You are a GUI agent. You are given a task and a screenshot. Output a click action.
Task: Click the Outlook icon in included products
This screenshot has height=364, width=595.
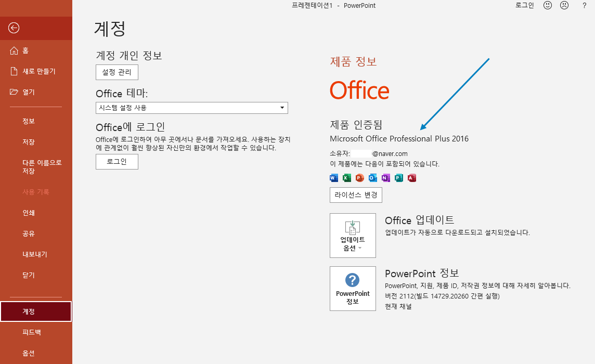tap(372, 178)
